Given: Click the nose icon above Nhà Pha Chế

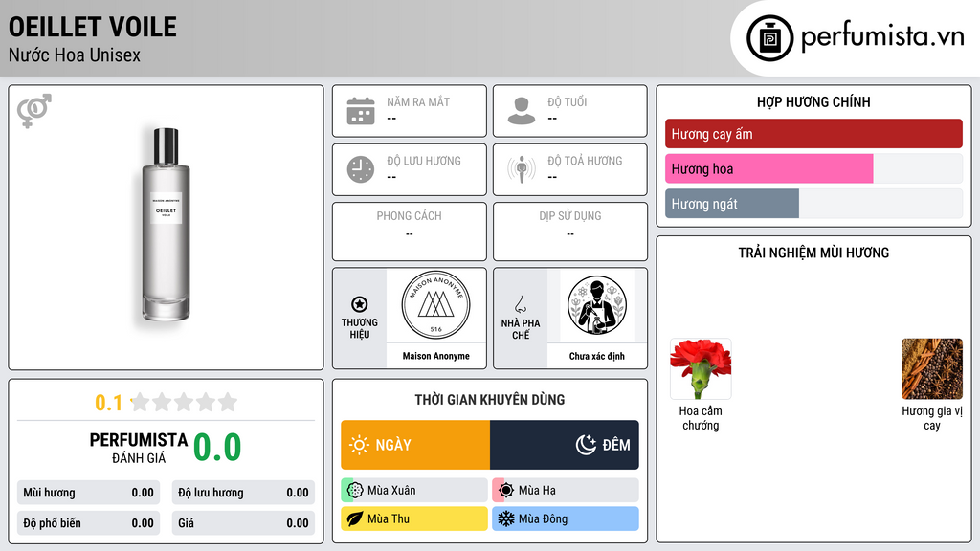Looking at the screenshot, I should pyautogui.click(x=520, y=304).
